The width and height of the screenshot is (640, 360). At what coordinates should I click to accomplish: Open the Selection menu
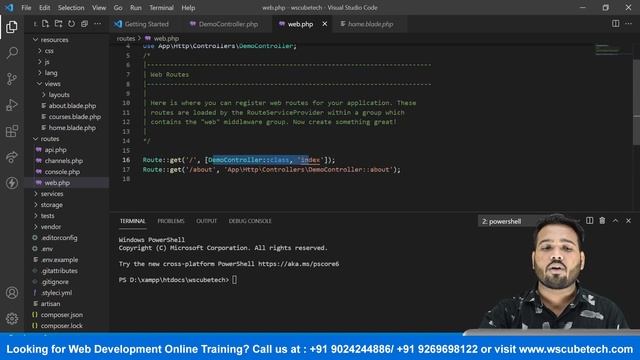point(71,8)
